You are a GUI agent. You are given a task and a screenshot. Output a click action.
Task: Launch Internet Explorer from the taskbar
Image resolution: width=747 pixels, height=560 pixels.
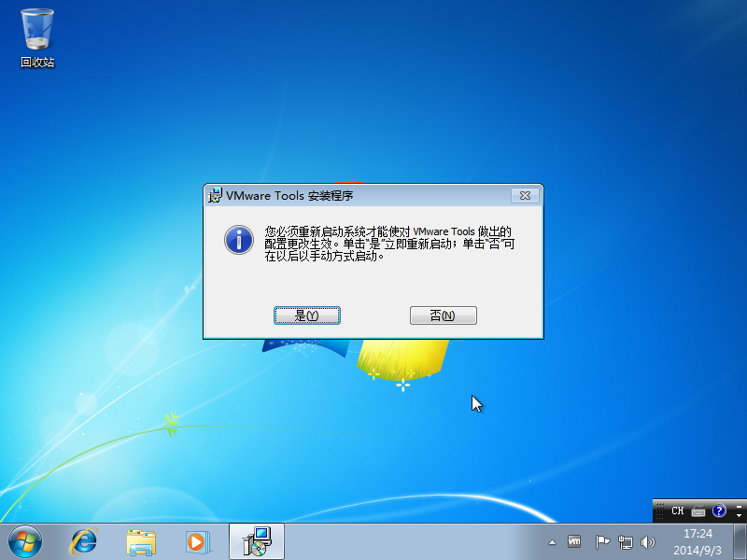point(83,542)
